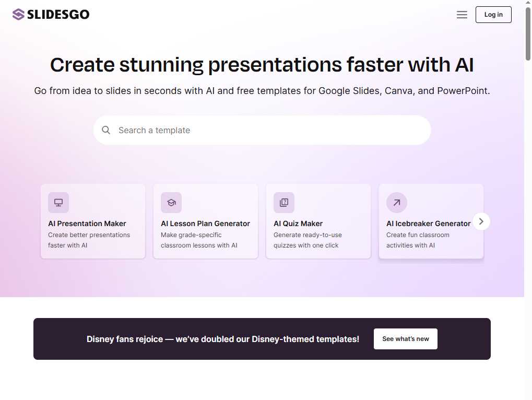Open the AI Icebreaker Generator title link
The width and height of the screenshot is (532, 400).
[428, 223]
